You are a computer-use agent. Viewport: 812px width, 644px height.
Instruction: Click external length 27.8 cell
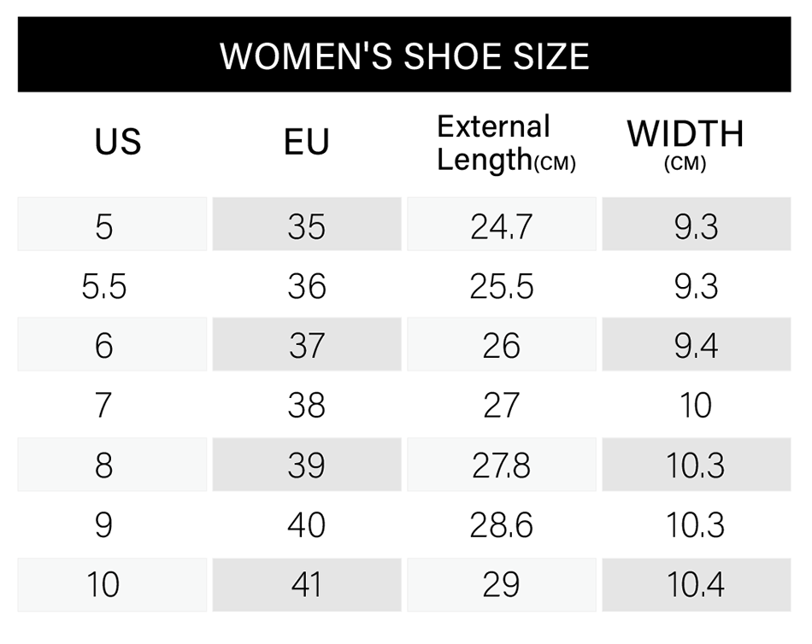pyautogui.click(x=501, y=465)
